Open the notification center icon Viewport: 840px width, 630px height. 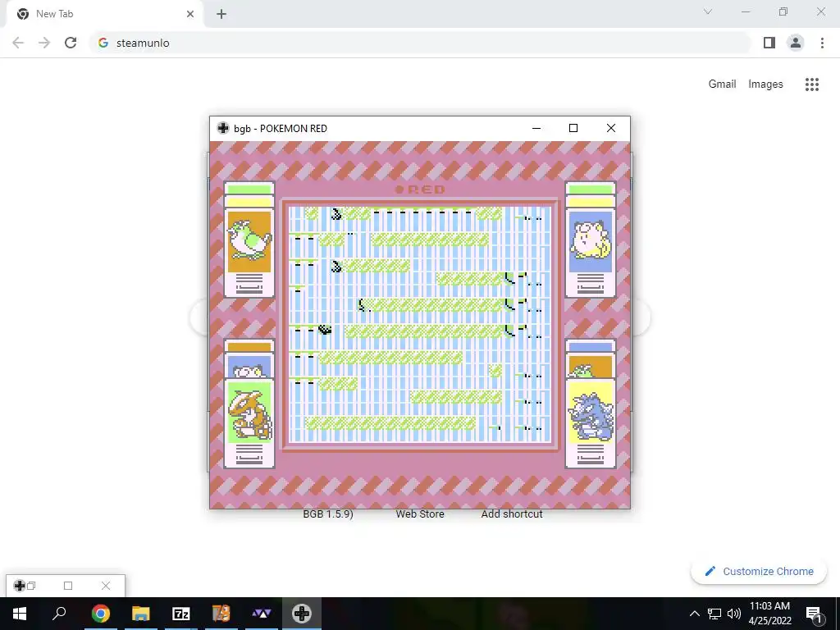coord(814,614)
